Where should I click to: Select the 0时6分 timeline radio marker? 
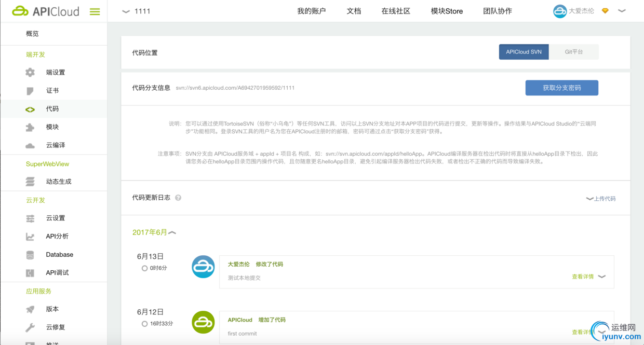144,268
